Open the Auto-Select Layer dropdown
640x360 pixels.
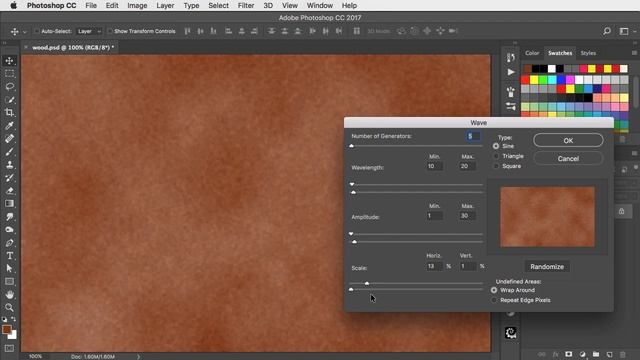pos(89,31)
